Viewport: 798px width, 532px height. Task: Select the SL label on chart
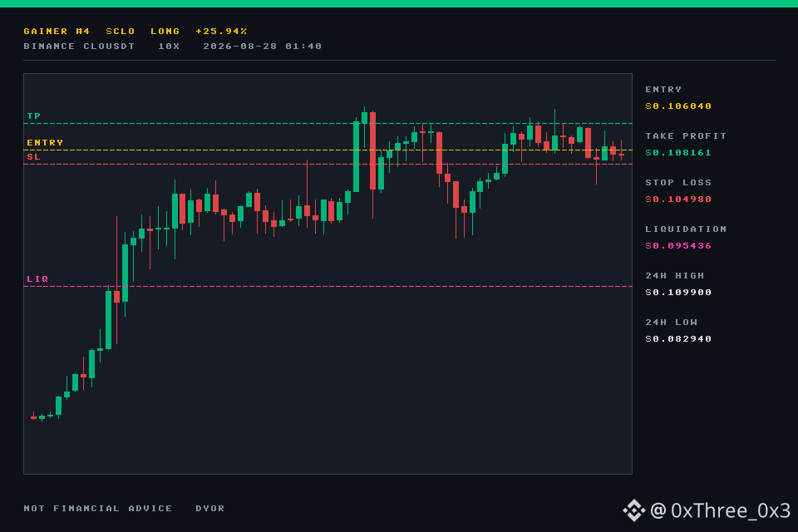(33, 157)
